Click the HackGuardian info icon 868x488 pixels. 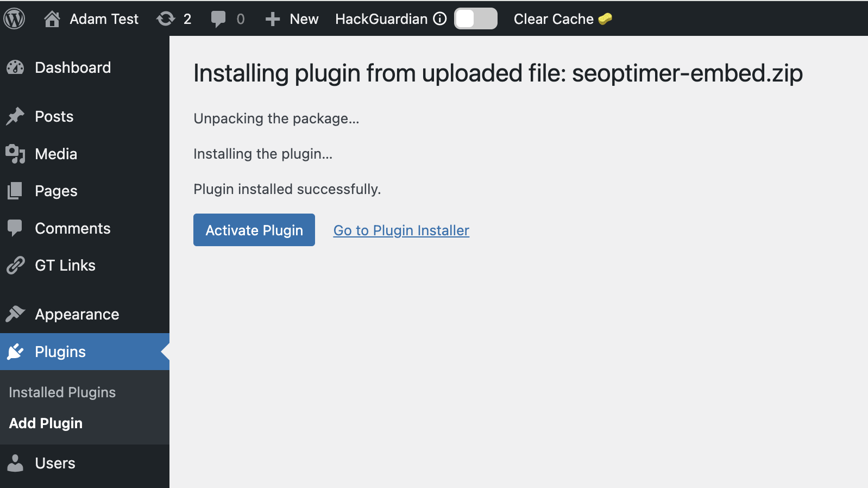click(x=440, y=19)
